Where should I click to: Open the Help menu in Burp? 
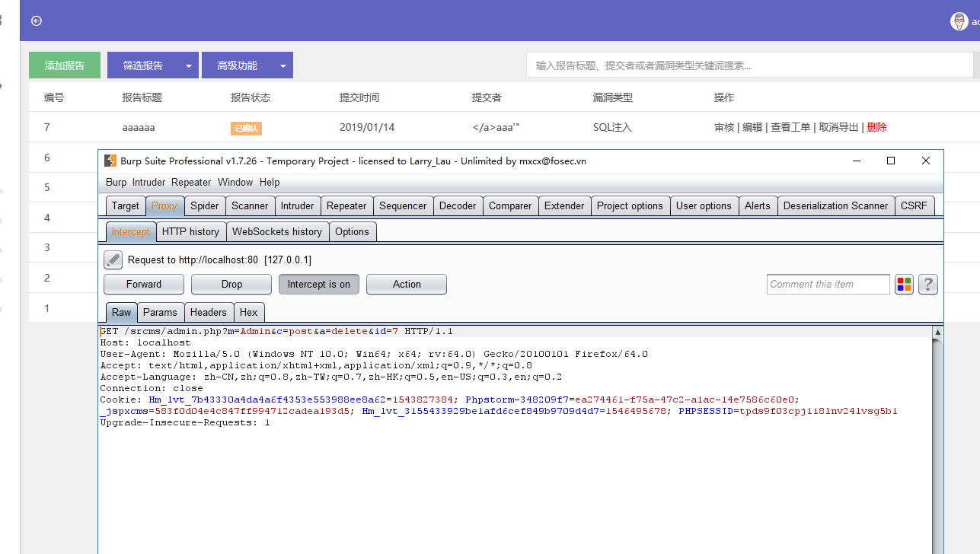tap(270, 183)
